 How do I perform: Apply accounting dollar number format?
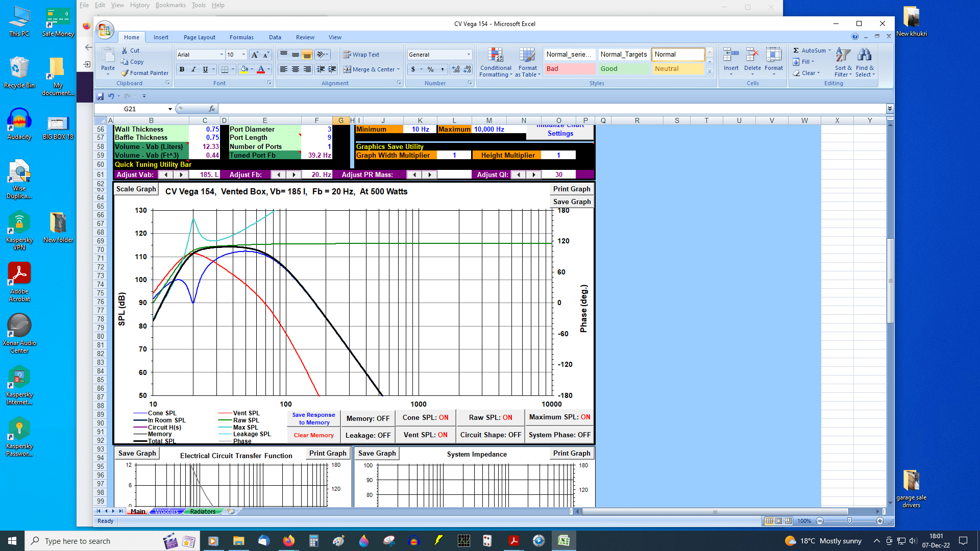click(413, 69)
